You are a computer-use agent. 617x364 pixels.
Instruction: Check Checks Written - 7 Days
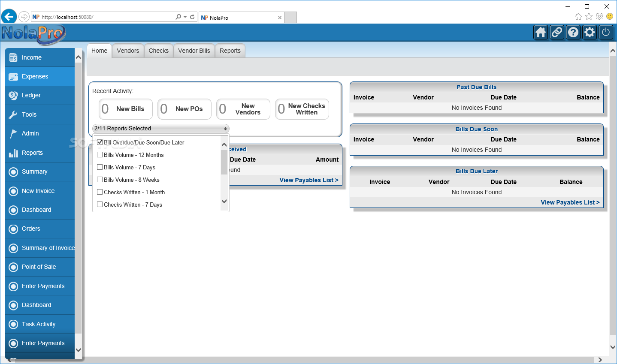[x=100, y=205]
